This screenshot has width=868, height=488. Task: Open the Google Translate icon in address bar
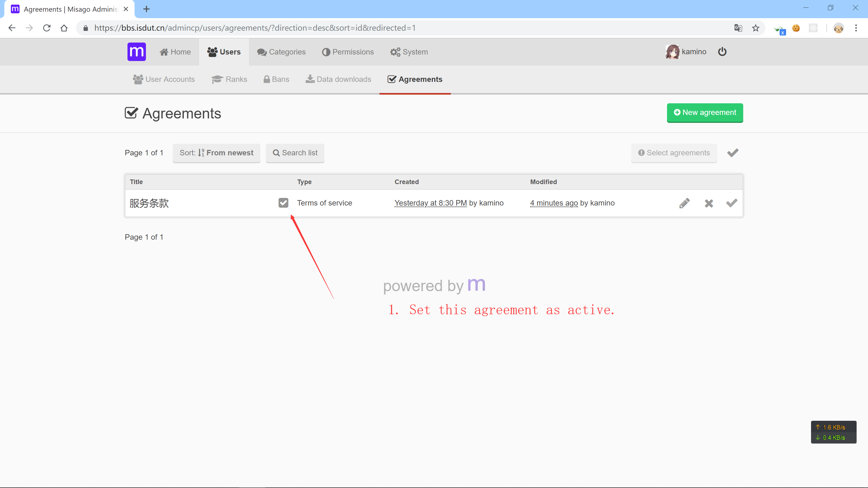click(x=738, y=28)
